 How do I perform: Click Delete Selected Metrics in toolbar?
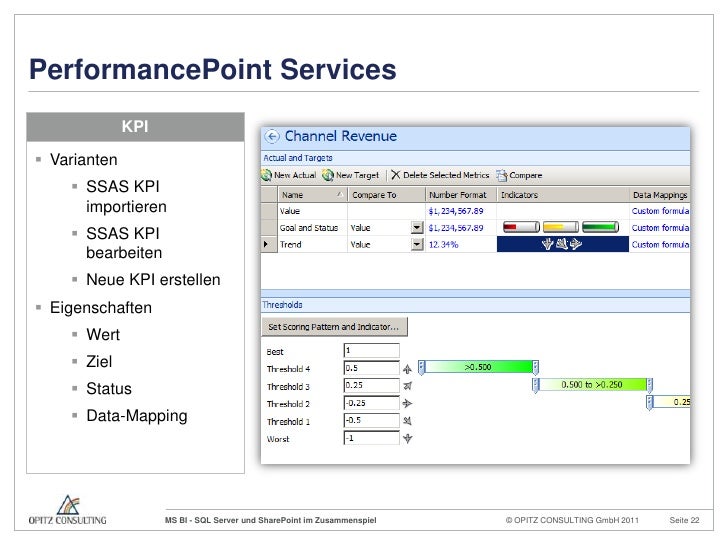(440, 175)
